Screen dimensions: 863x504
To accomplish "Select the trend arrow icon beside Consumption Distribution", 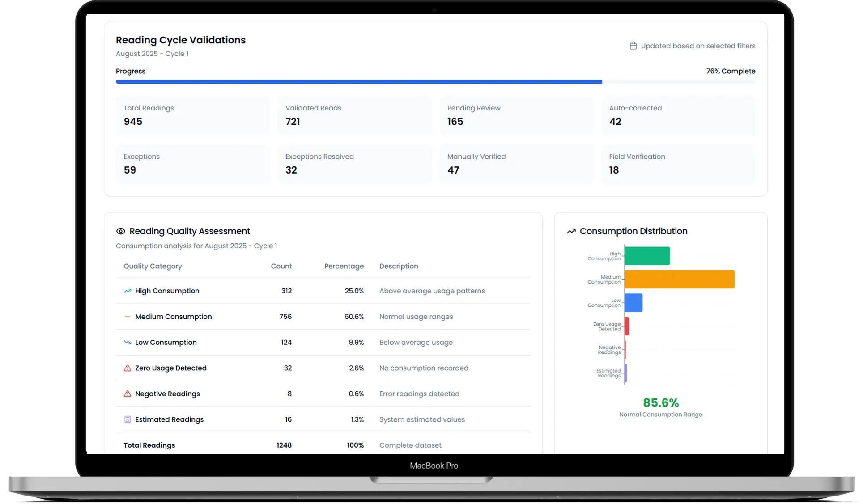I will pyautogui.click(x=570, y=231).
